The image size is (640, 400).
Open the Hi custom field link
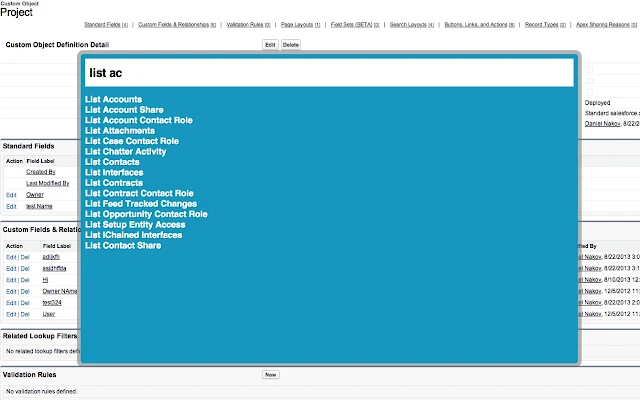point(45,280)
